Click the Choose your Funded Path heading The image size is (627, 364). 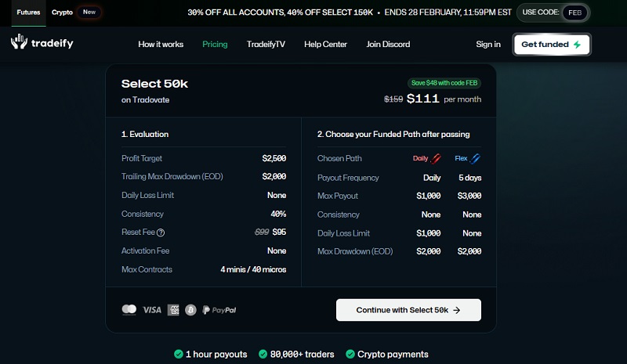[x=393, y=135]
